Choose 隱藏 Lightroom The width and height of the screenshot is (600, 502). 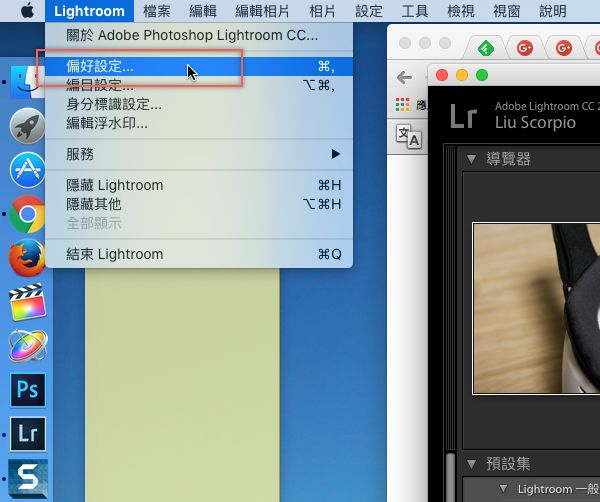click(x=199, y=185)
